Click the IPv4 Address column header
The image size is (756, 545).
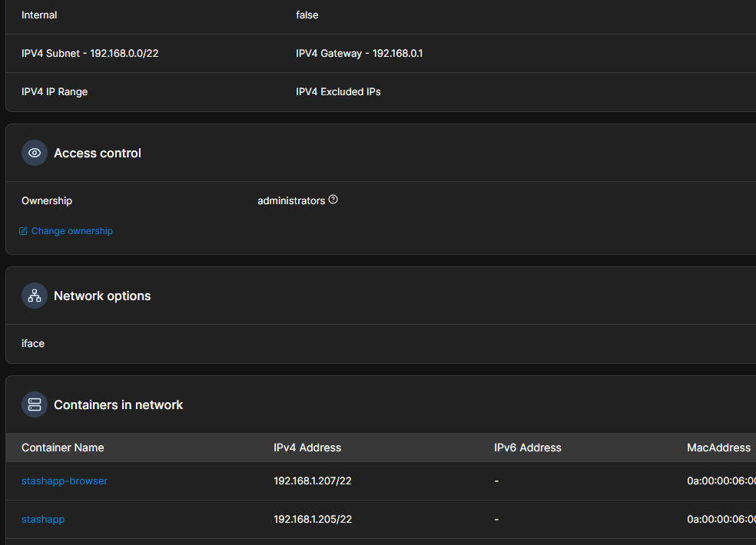coord(307,448)
